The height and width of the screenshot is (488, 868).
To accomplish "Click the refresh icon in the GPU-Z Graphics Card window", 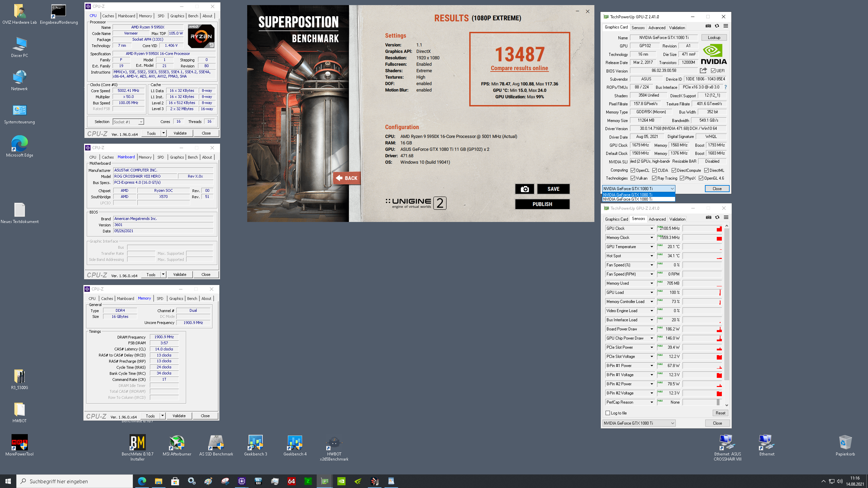I will tap(717, 26).
